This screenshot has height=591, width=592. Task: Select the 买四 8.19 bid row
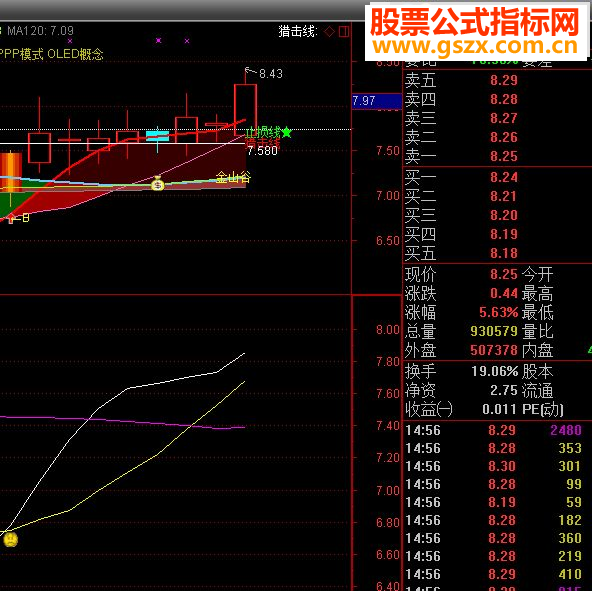[x=498, y=234]
